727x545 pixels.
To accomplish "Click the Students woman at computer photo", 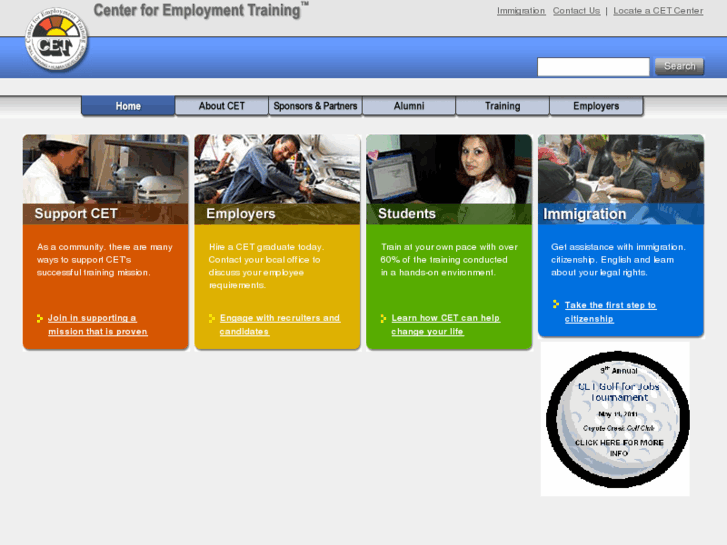I will (x=449, y=169).
